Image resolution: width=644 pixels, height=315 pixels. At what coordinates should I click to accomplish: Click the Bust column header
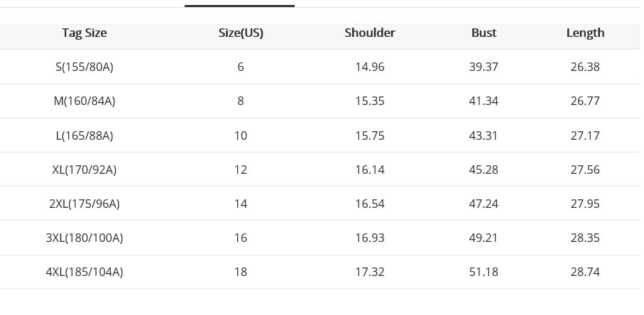click(484, 33)
